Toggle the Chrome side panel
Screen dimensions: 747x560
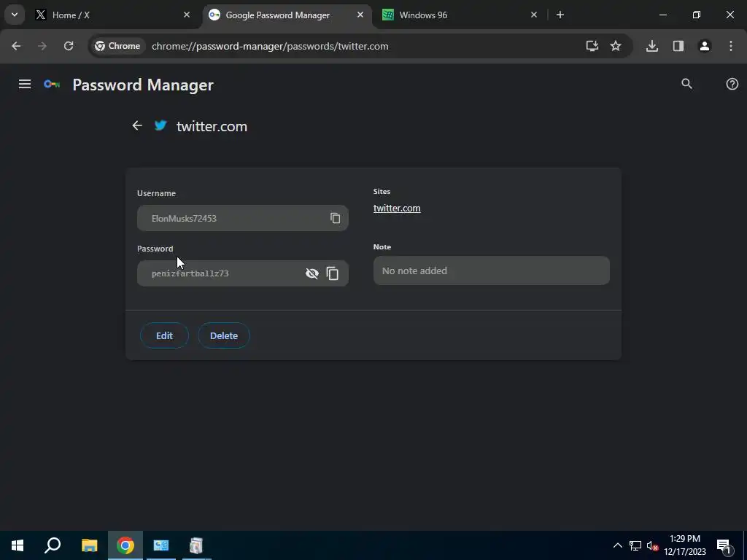678,46
